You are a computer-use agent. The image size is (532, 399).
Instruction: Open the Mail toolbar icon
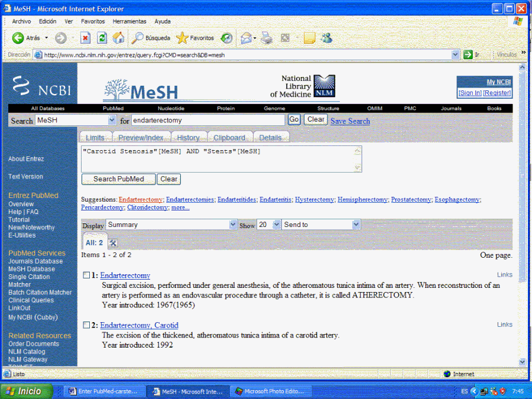(x=246, y=38)
